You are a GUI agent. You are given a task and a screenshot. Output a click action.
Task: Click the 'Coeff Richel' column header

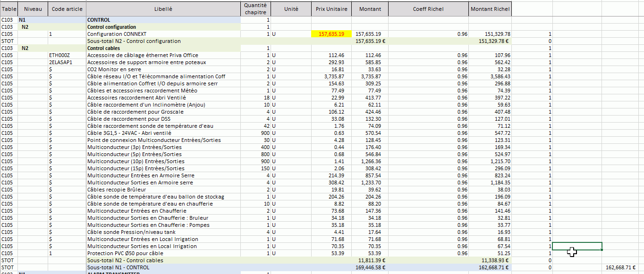428,9
